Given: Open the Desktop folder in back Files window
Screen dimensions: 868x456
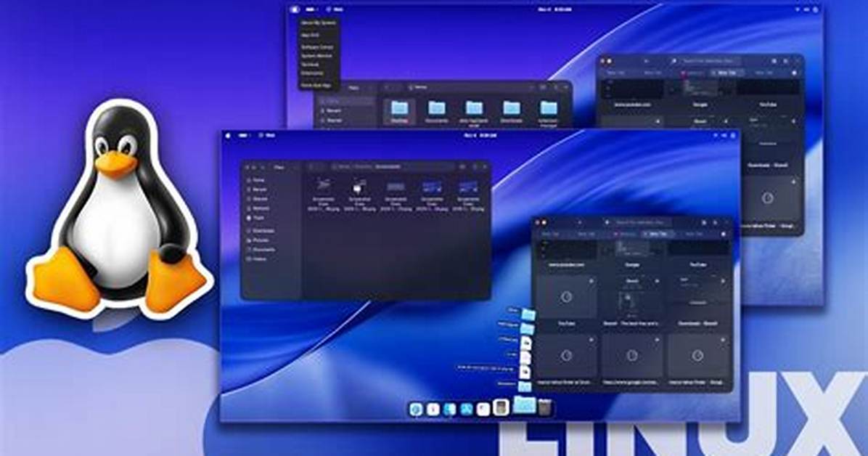Looking at the screenshot, I should pyautogui.click(x=400, y=111).
